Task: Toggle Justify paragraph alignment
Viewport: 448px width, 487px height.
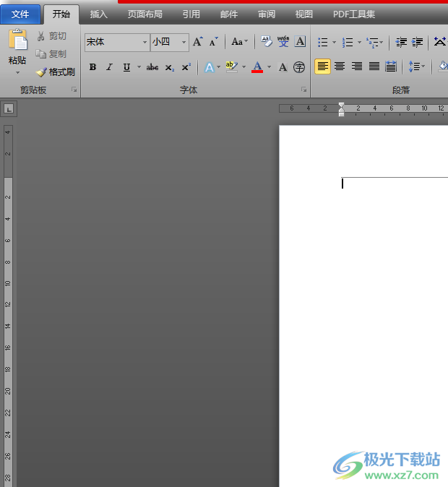Action: point(374,66)
